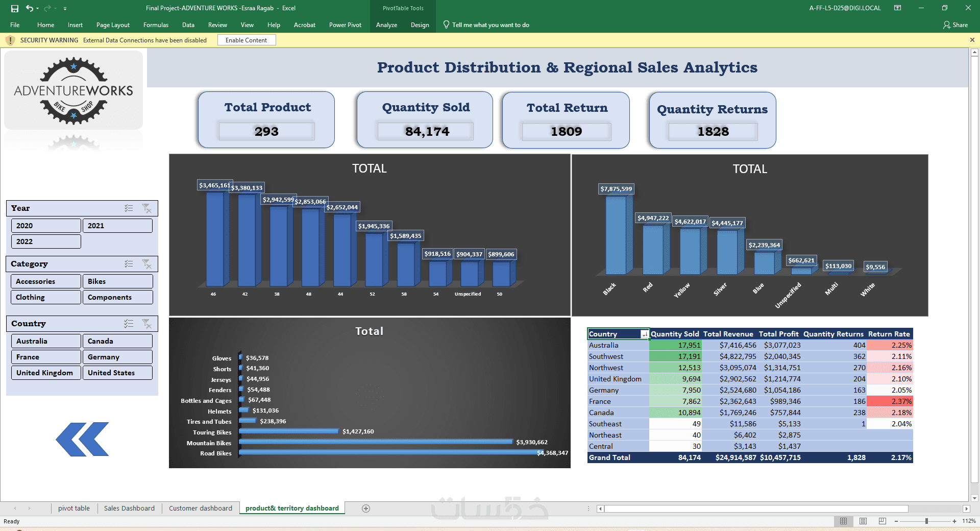Screen dimensions: 980x531
Task: Click the blue double-arrow back icon
Action: tap(82, 439)
